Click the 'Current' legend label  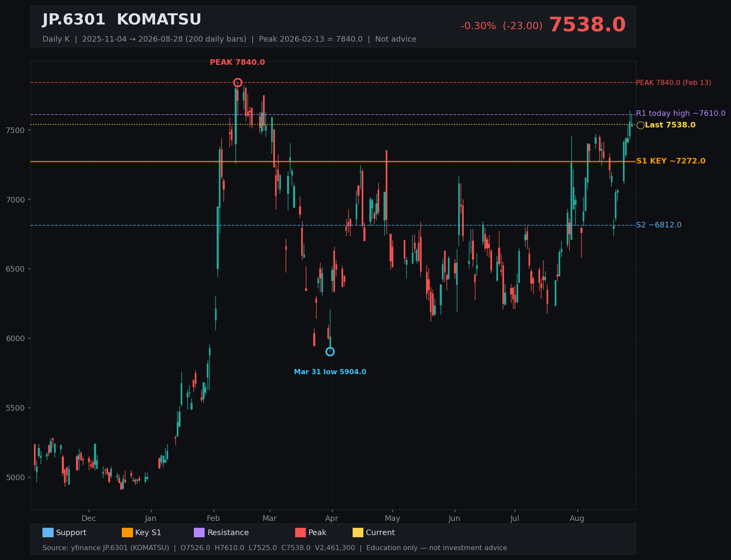pyautogui.click(x=381, y=533)
